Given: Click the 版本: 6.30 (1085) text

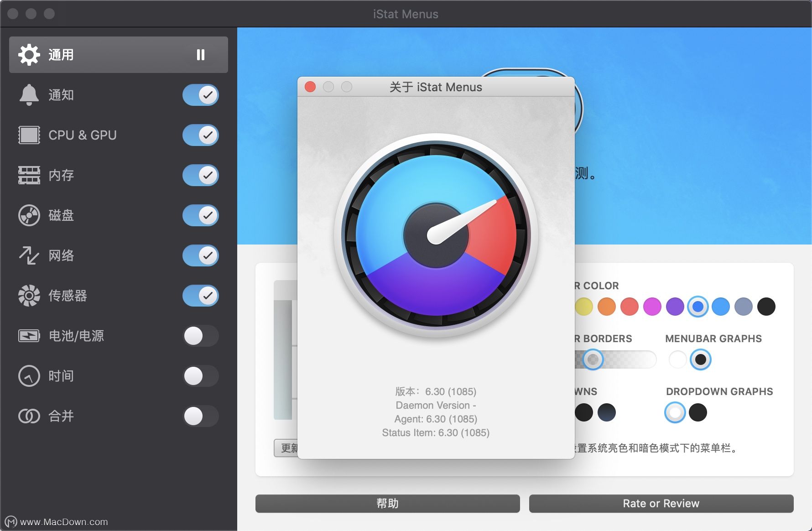Looking at the screenshot, I should [x=436, y=391].
